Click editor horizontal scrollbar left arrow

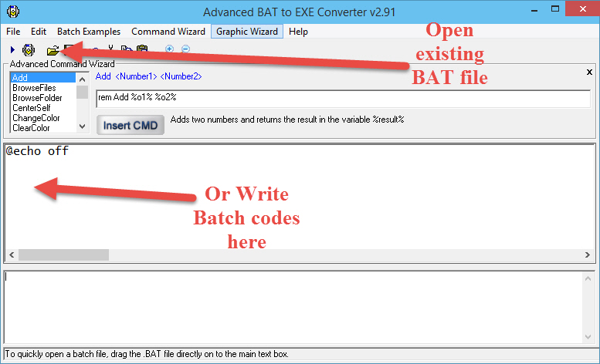pos(12,254)
